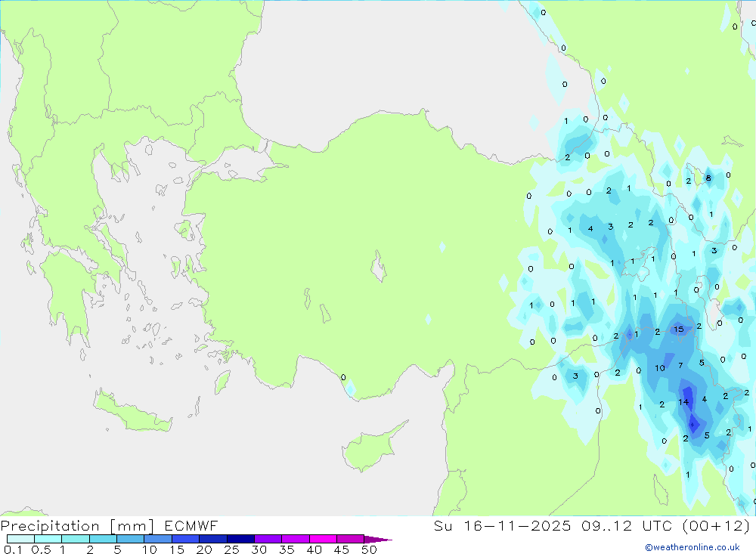Click the '15' precipitation value on the map
This screenshot has height=554, width=756.
tap(678, 330)
